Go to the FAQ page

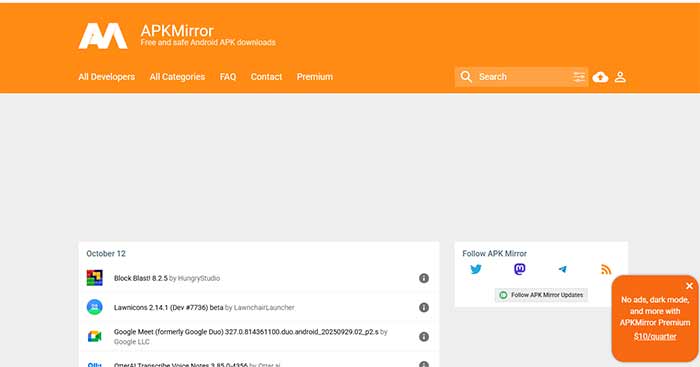click(x=228, y=77)
